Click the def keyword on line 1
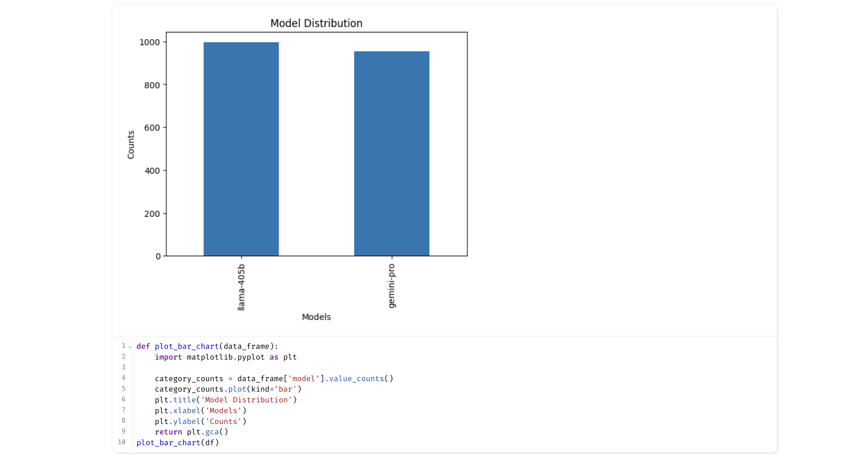 pos(143,346)
